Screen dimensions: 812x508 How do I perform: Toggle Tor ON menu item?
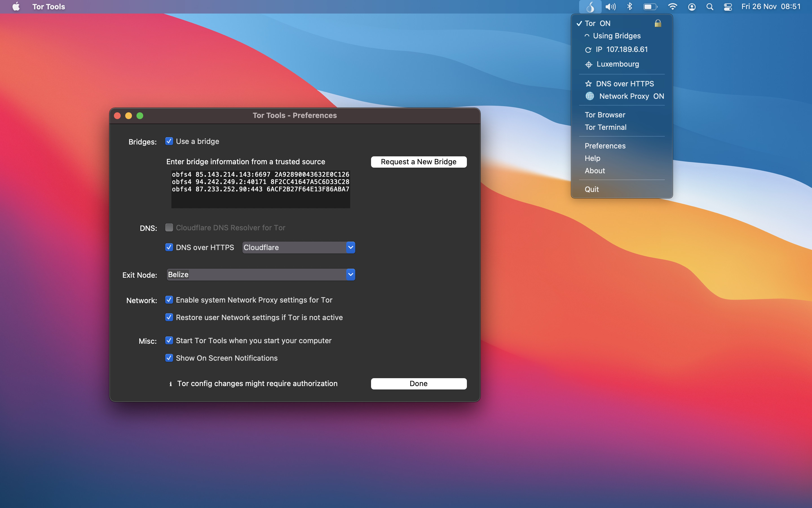(622, 23)
